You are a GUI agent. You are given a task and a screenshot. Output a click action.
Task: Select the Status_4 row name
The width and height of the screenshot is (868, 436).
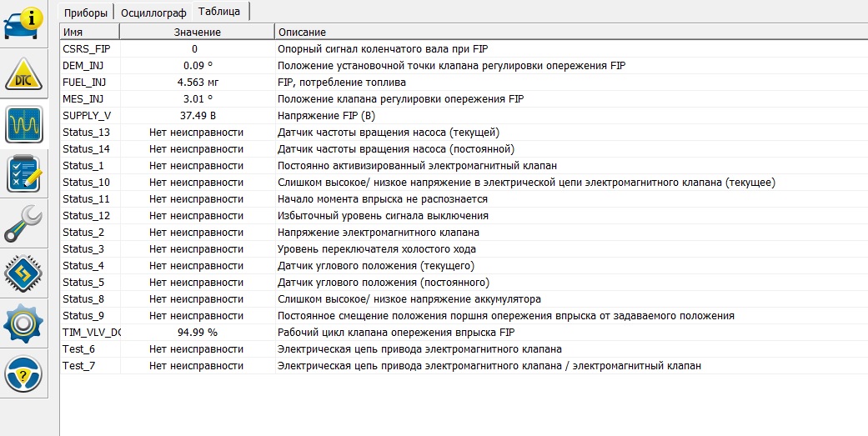coord(83,266)
